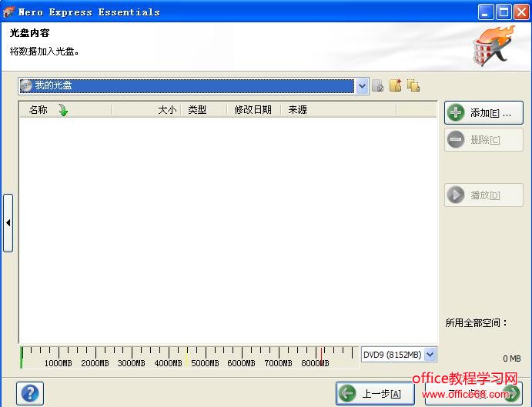Click the Play (播放) button
Screen dimensions: 532x407
click(483, 195)
